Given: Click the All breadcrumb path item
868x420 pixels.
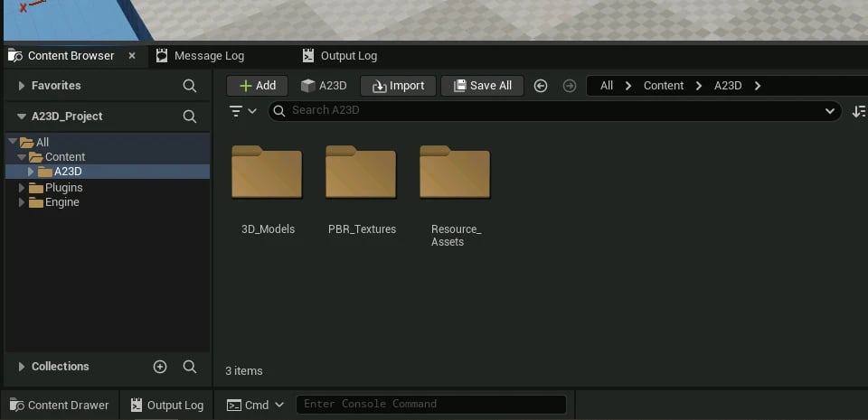Looking at the screenshot, I should coord(607,86).
